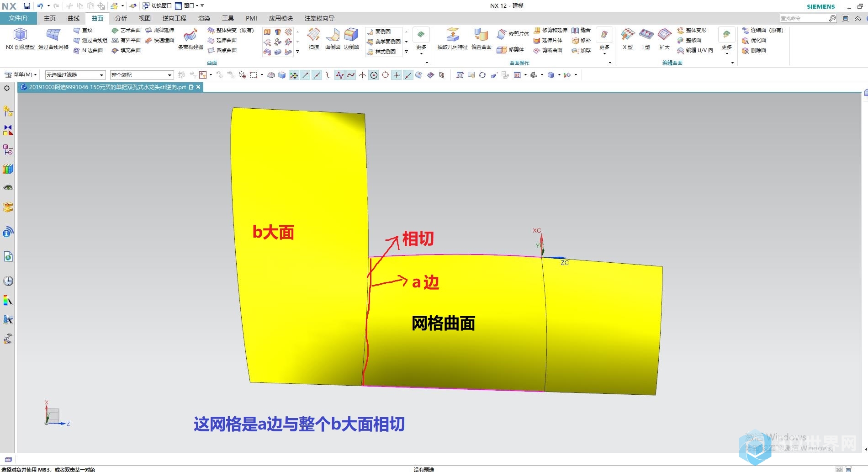This screenshot has width=868, height=472.
Task: Select the 扩大 enlarge tool
Action: 665,38
